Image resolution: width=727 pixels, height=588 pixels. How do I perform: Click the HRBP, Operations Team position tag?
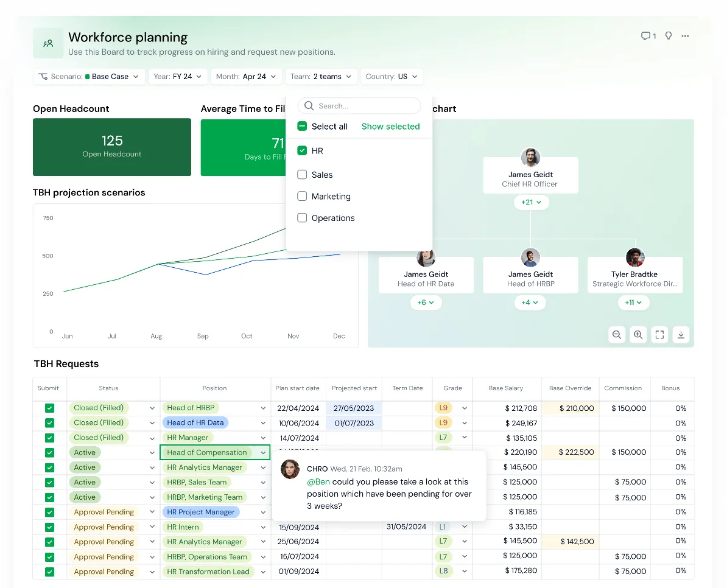tap(207, 556)
